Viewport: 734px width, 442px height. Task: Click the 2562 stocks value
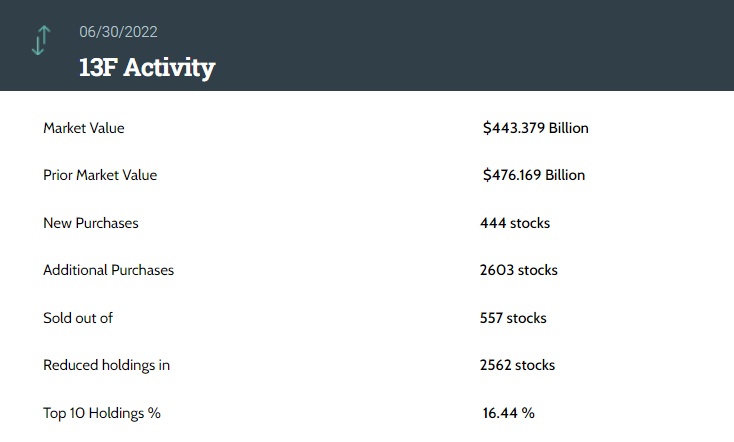pos(517,365)
